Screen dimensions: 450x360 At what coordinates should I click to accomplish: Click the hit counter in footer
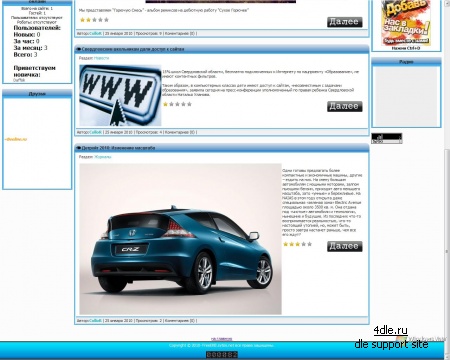click(x=222, y=355)
